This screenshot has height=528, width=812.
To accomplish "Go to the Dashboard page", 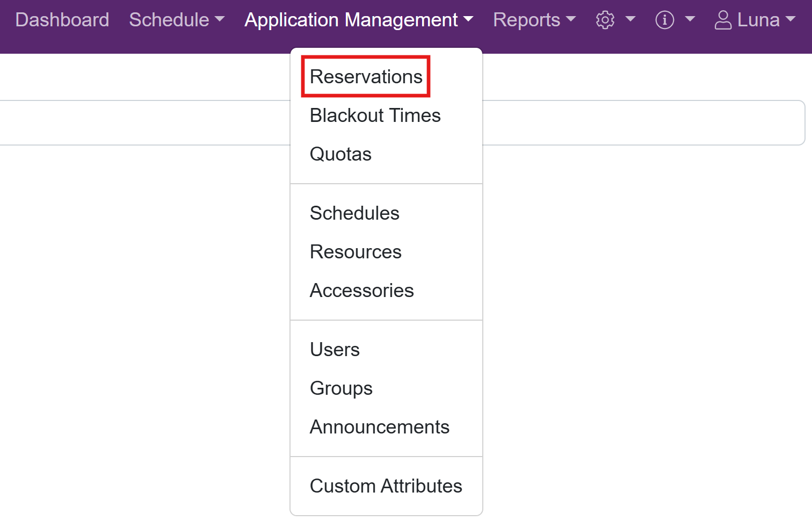I will tap(62, 20).
